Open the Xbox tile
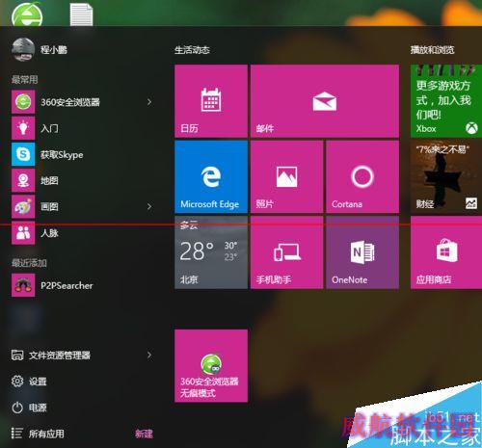This screenshot has height=448, width=482. pos(446,101)
